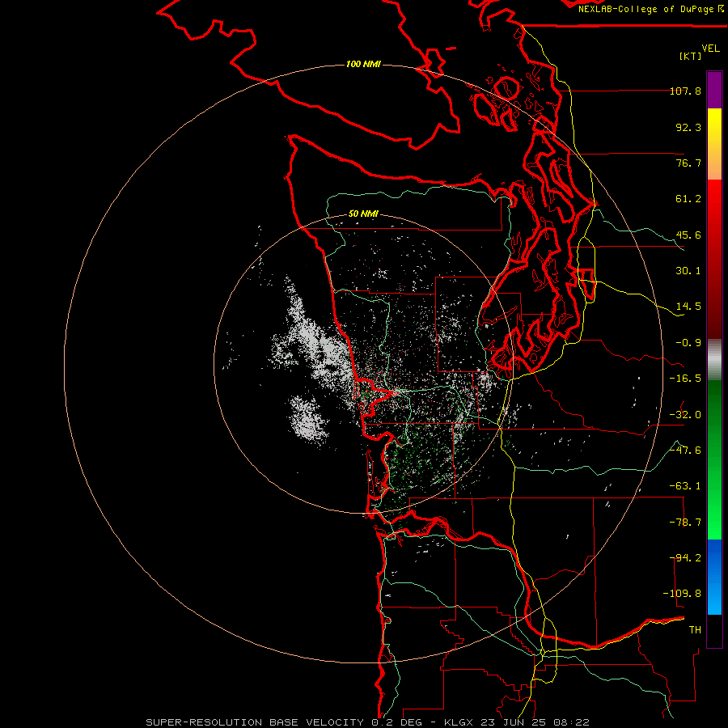Click the [KT] units label
The height and width of the screenshot is (728, 728).
(x=691, y=56)
